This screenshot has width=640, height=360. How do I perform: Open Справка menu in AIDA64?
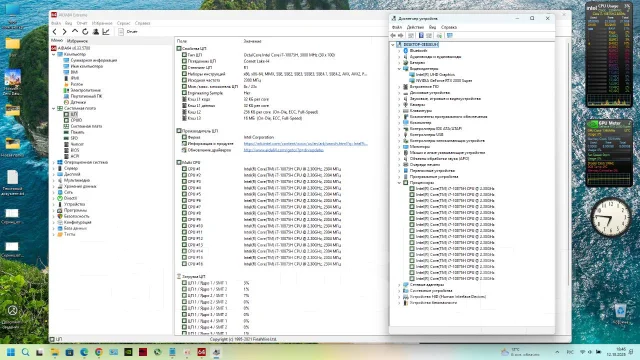[142, 23]
